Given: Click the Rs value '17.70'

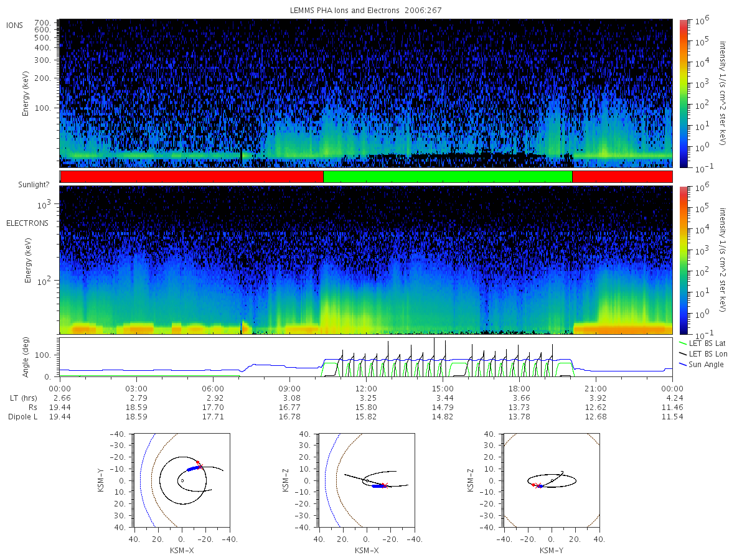Looking at the screenshot, I should click(x=213, y=407).
